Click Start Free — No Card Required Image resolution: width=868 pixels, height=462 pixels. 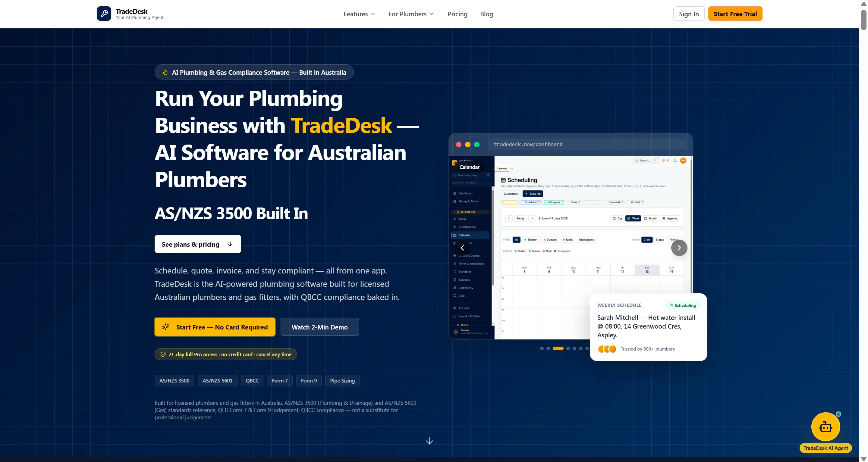tap(215, 327)
